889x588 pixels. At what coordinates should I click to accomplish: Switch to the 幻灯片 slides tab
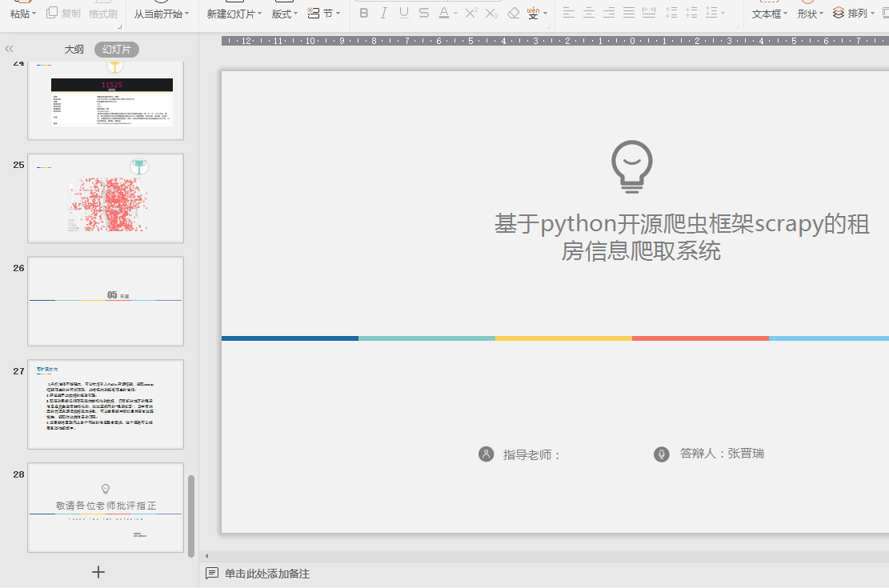coord(117,50)
